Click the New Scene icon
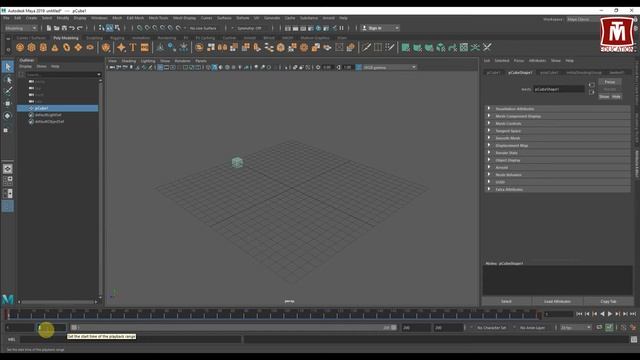This screenshot has height=360, width=640. coord(49,28)
